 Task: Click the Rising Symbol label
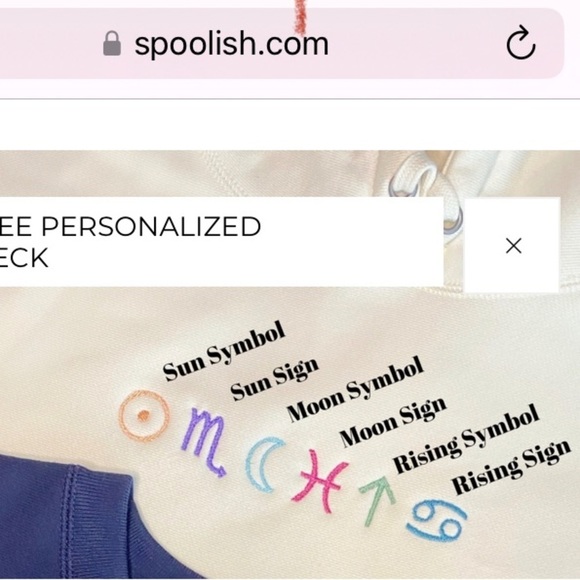[465, 439]
